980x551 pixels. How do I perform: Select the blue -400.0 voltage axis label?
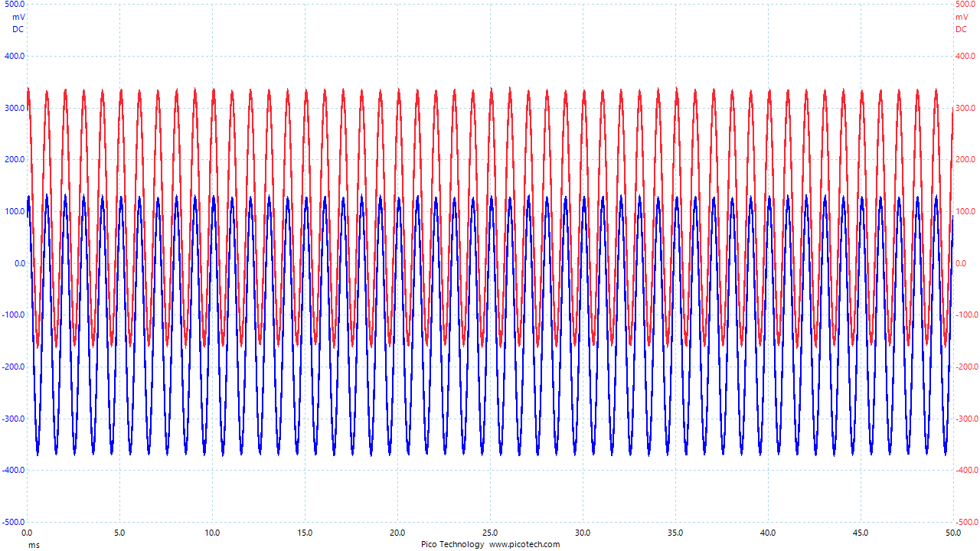click(13, 470)
